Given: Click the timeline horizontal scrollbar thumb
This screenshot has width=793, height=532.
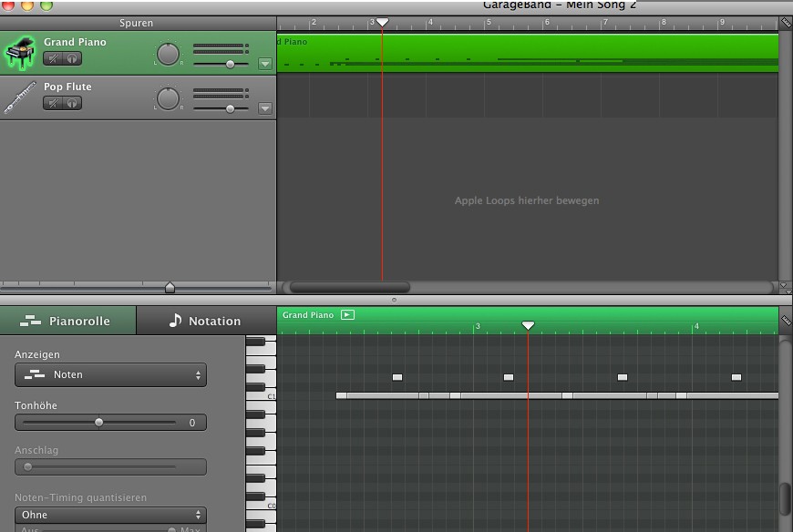Looking at the screenshot, I should coord(349,288).
